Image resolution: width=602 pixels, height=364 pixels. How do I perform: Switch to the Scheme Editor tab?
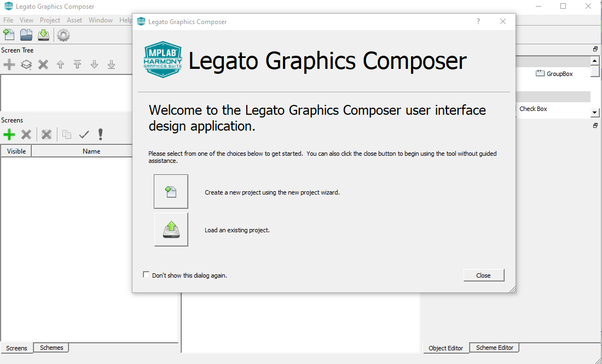pos(495,348)
